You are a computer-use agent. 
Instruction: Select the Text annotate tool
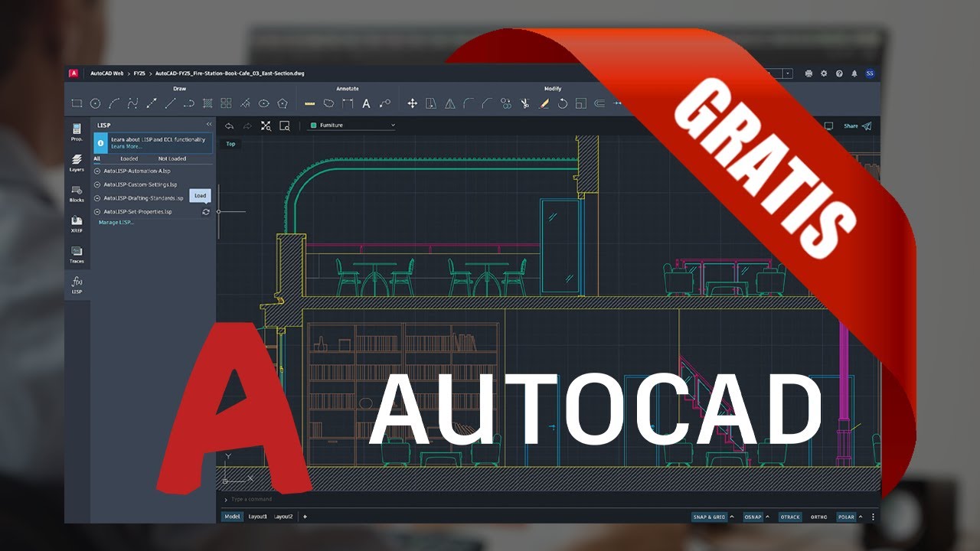click(x=366, y=103)
